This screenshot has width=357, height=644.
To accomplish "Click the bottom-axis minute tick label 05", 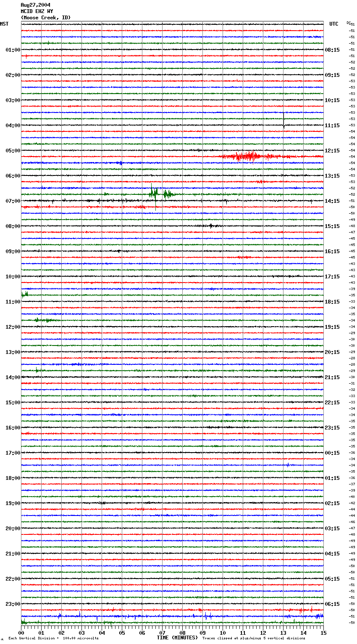I will click(122, 633).
